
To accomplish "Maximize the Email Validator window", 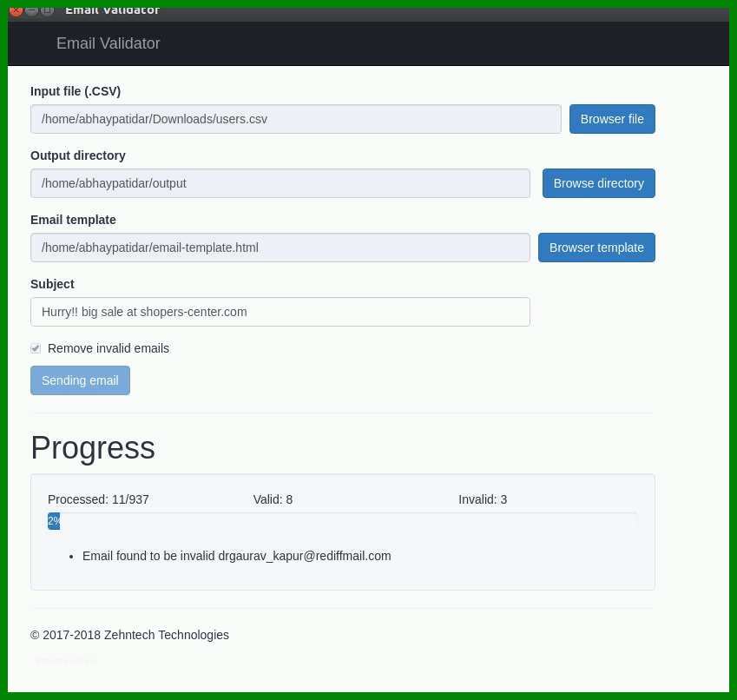I will pos(47,10).
